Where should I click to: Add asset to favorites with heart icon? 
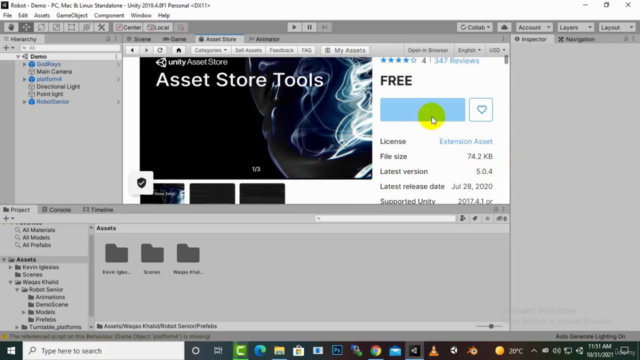click(x=481, y=109)
